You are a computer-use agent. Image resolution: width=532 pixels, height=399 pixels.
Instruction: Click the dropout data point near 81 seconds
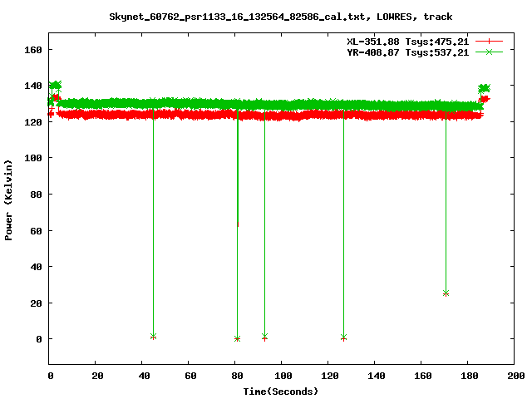[237, 338]
